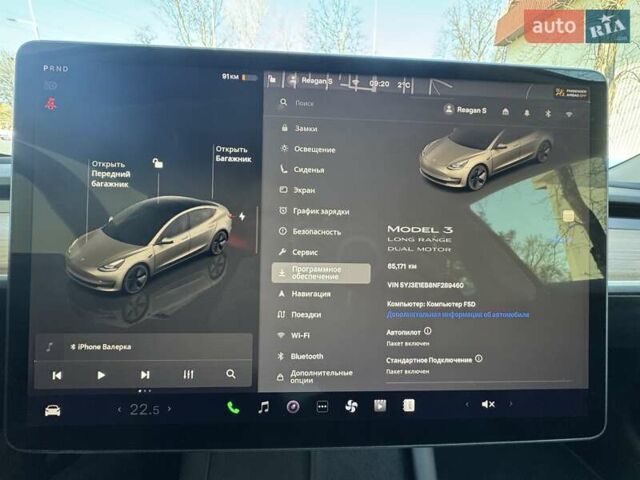
Task: Increase the cabin temperature
Action: coord(169,409)
